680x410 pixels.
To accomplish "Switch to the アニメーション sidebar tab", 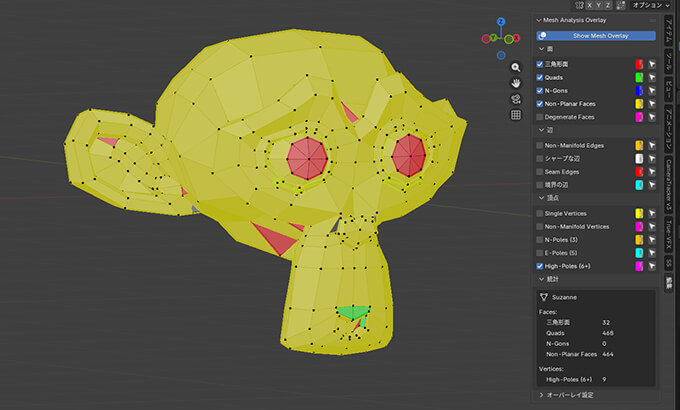I will point(668,130).
